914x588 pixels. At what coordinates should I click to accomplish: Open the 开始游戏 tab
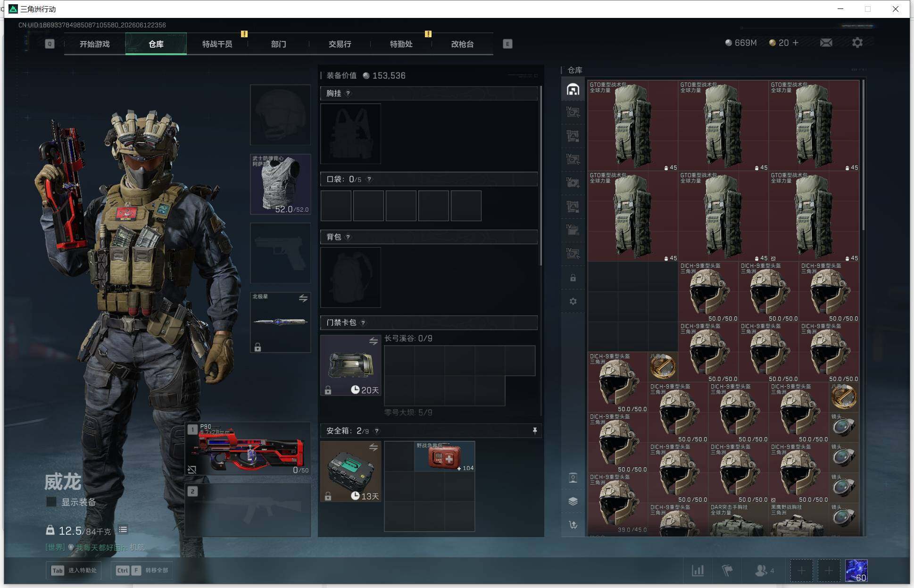[94, 44]
